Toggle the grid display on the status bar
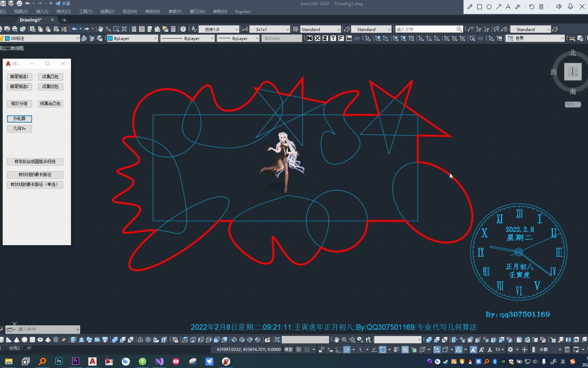588x368 pixels. (x=299, y=350)
